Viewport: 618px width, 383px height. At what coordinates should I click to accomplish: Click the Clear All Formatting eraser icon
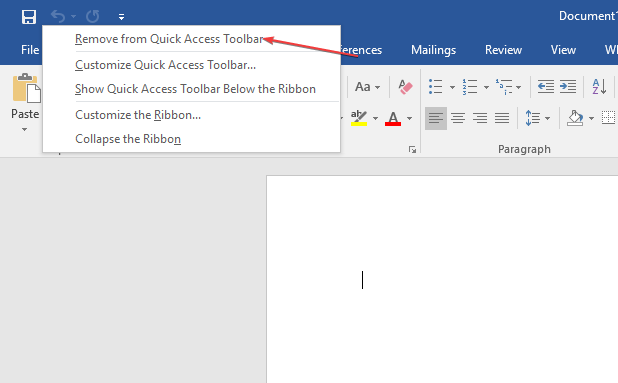pos(405,87)
